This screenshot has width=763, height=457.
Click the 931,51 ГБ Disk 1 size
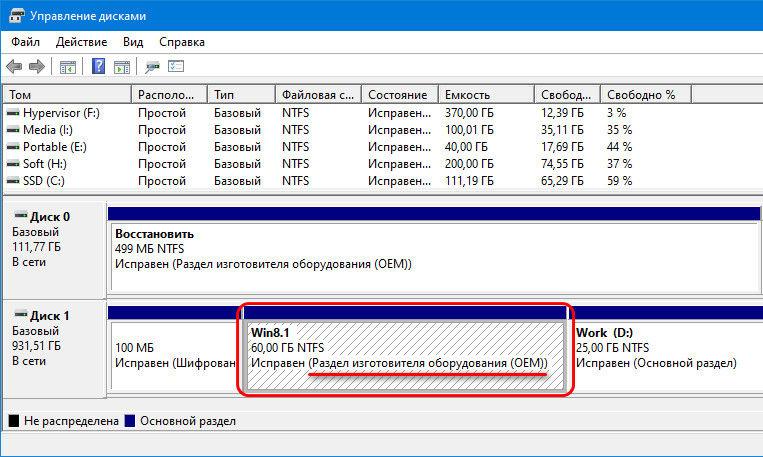coord(36,346)
